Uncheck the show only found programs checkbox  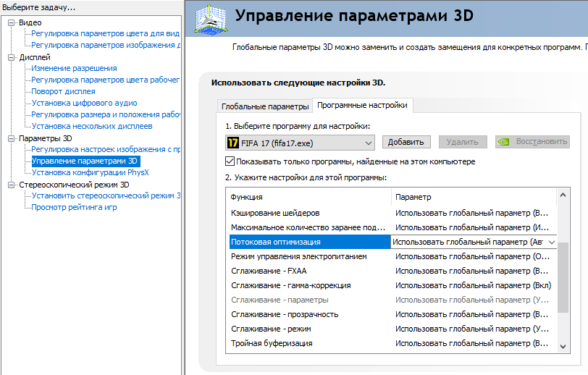(x=230, y=161)
